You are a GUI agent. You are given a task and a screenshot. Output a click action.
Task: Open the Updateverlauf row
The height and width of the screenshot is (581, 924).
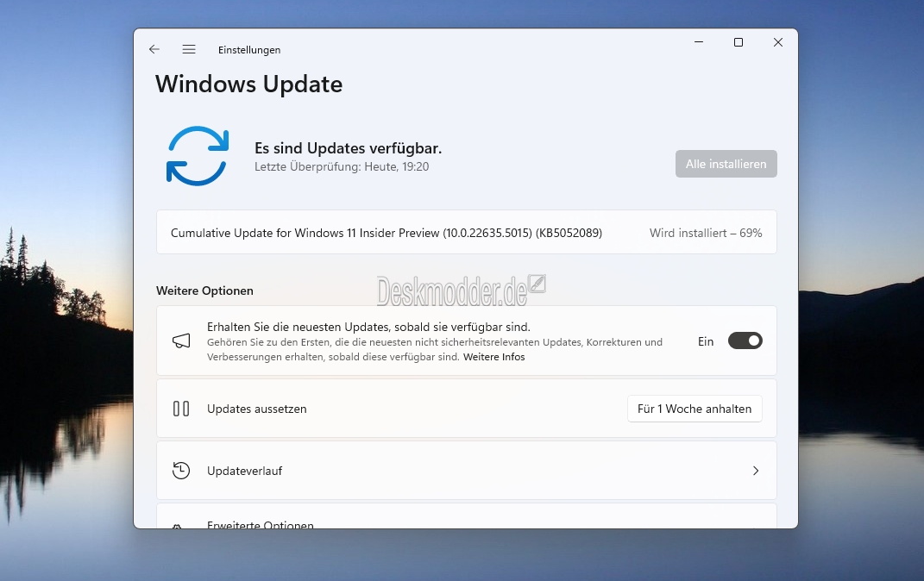[x=466, y=471]
